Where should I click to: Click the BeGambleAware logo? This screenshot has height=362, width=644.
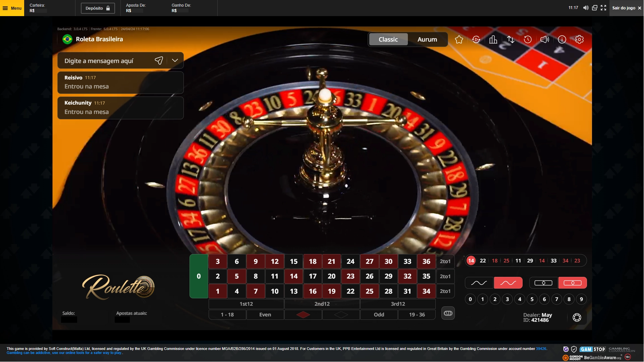coord(603,358)
